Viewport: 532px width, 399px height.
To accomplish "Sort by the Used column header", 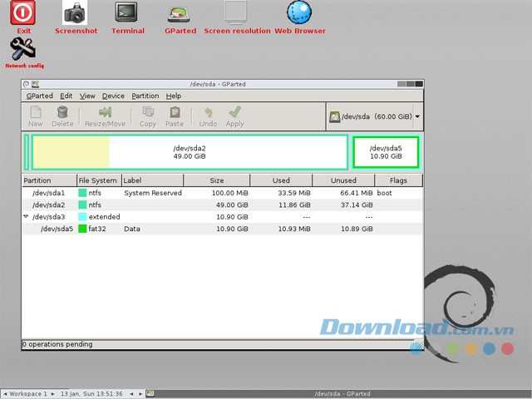I will click(x=281, y=180).
